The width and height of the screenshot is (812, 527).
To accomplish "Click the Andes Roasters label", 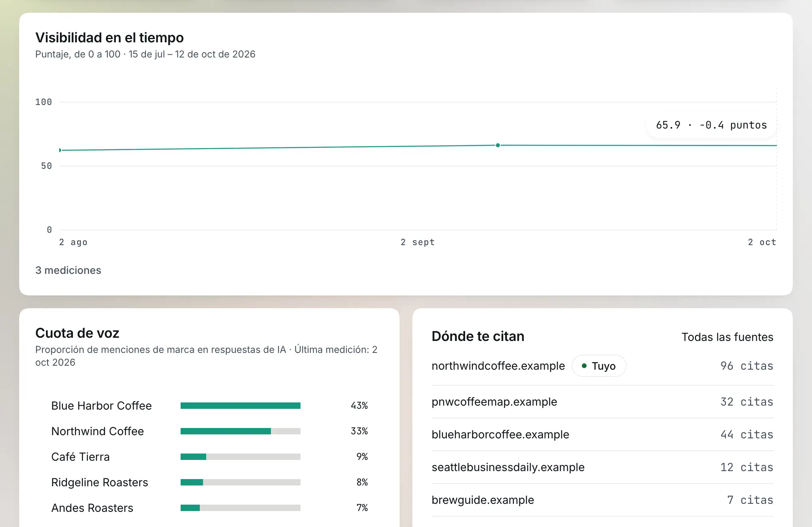I will [x=92, y=508].
